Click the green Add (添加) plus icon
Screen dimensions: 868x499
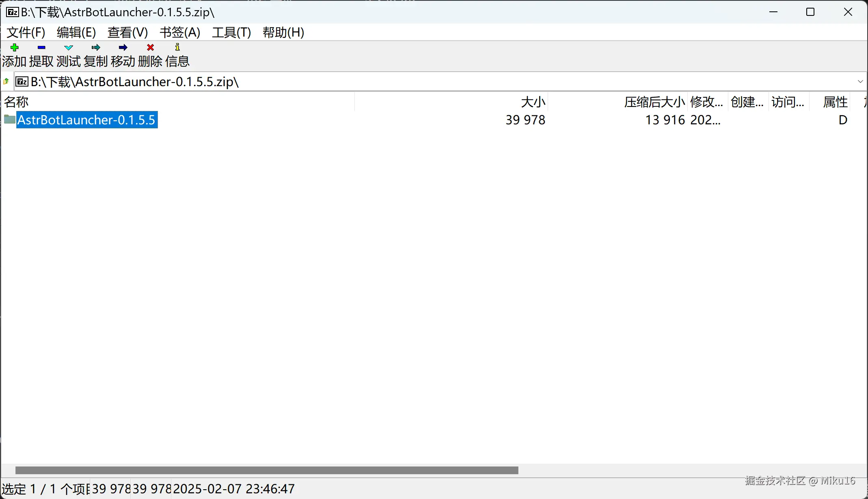click(x=15, y=48)
